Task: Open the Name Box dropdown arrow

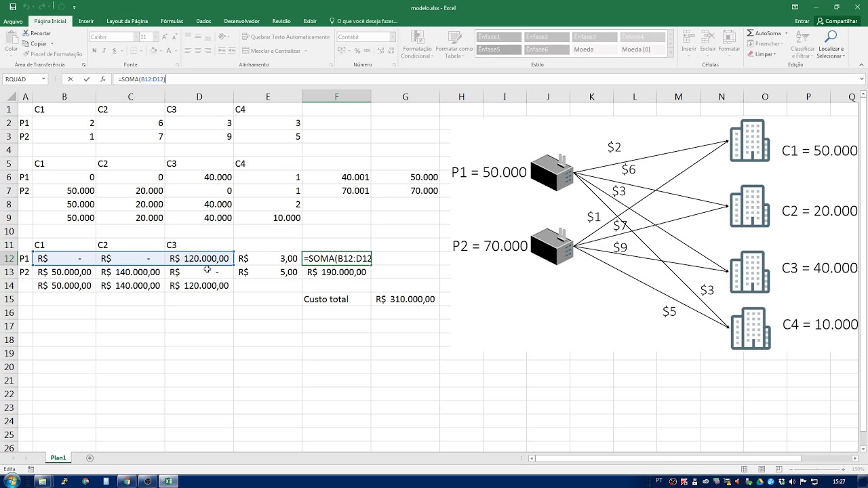Action: pyautogui.click(x=43, y=79)
